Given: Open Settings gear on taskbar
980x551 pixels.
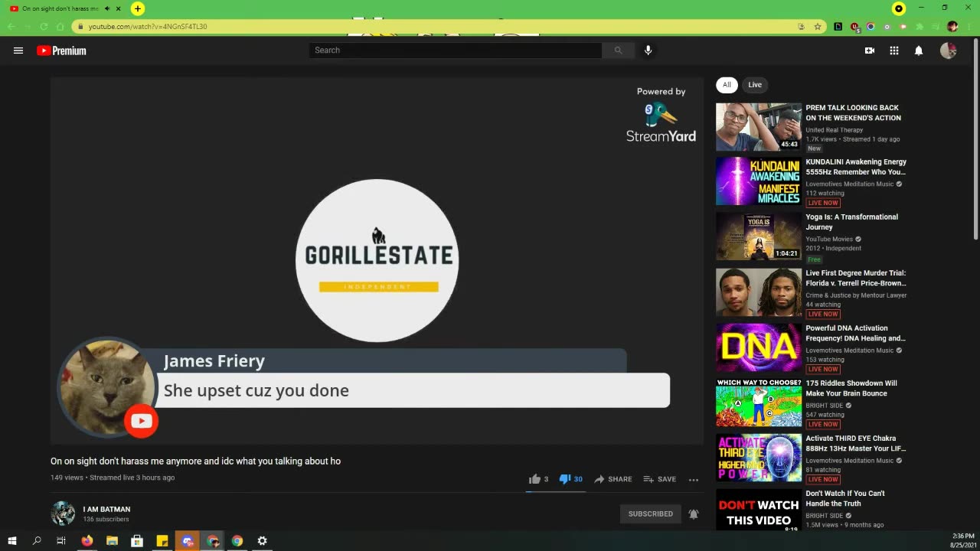Looking at the screenshot, I should tap(262, 541).
